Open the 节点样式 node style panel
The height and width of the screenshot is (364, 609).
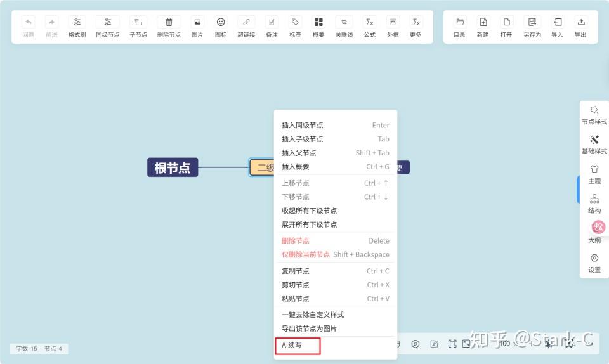pyautogui.click(x=594, y=114)
